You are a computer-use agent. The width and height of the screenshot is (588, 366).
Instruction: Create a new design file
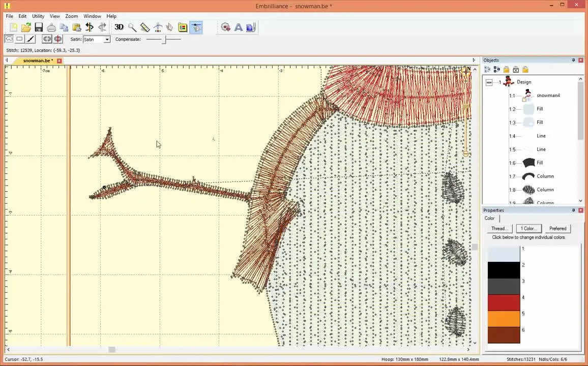[x=14, y=27]
